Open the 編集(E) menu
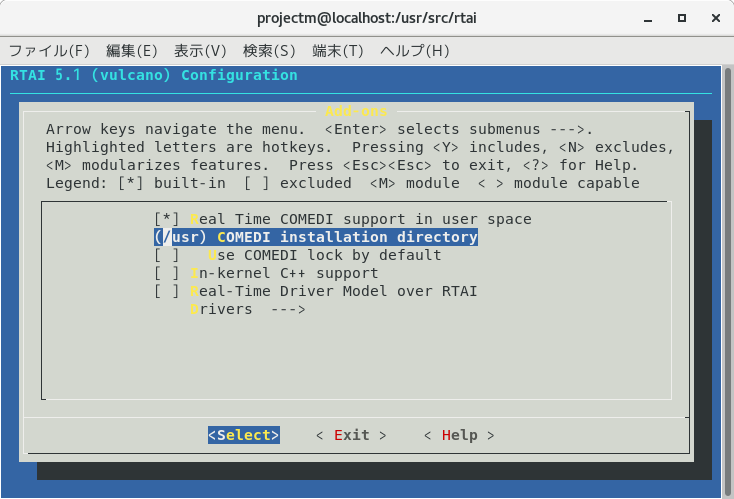734x499 pixels. click(x=132, y=51)
